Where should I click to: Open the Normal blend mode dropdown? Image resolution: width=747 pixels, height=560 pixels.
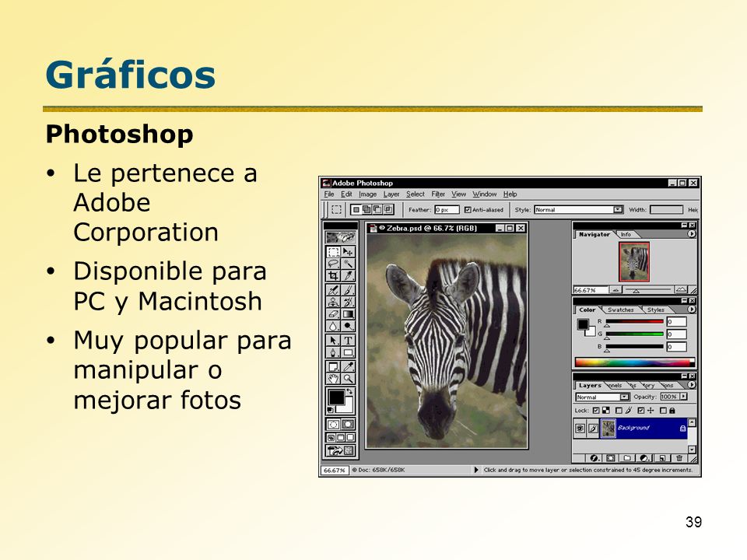(x=602, y=397)
